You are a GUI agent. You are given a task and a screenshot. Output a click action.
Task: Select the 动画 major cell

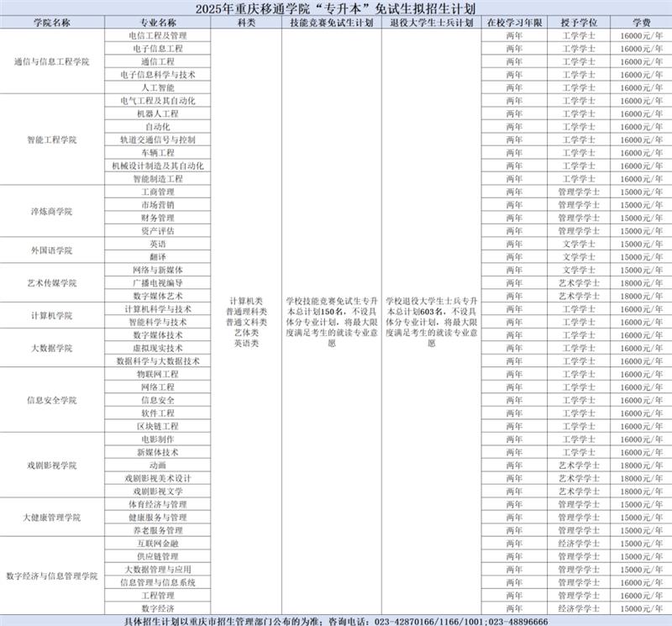(x=158, y=466)
